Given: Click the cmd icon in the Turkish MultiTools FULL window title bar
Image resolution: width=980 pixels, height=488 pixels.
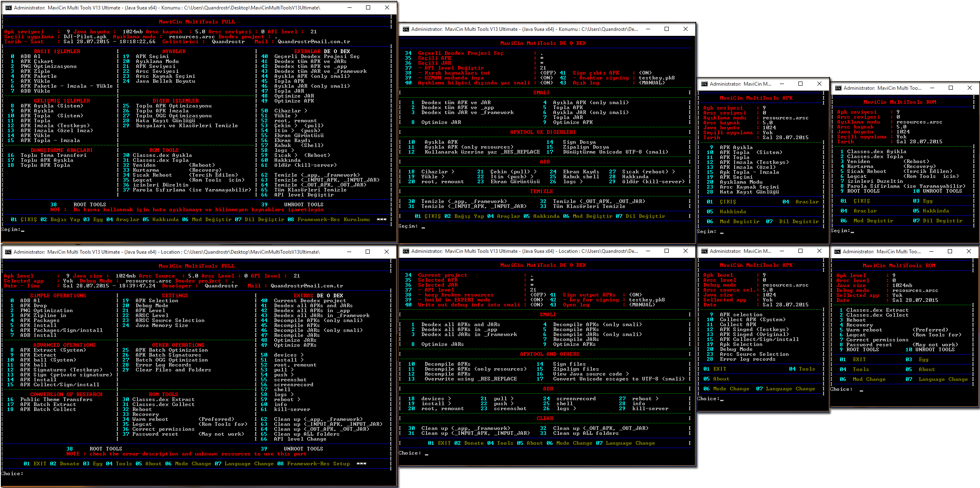Looking at the screenshot, I should click(8, 7).
